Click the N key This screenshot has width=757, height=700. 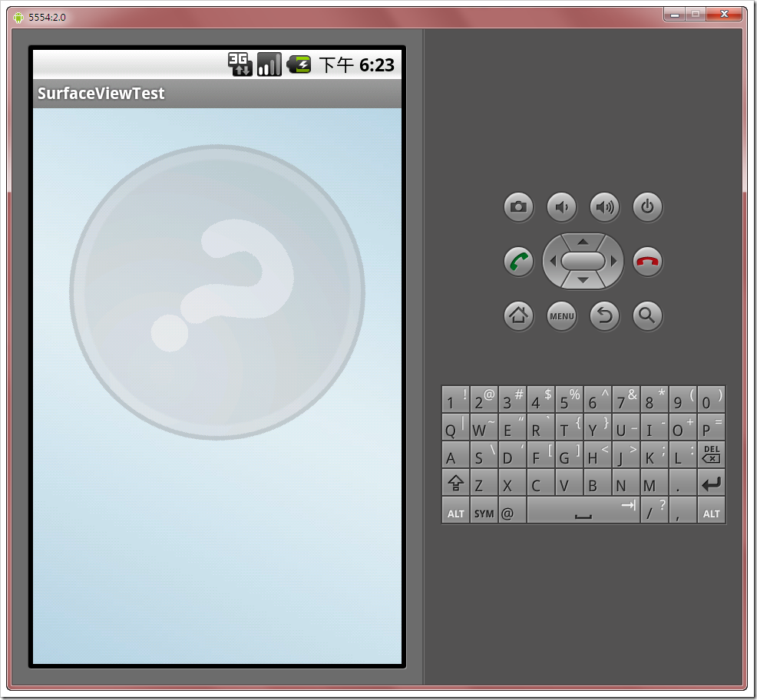click(626, 483)
